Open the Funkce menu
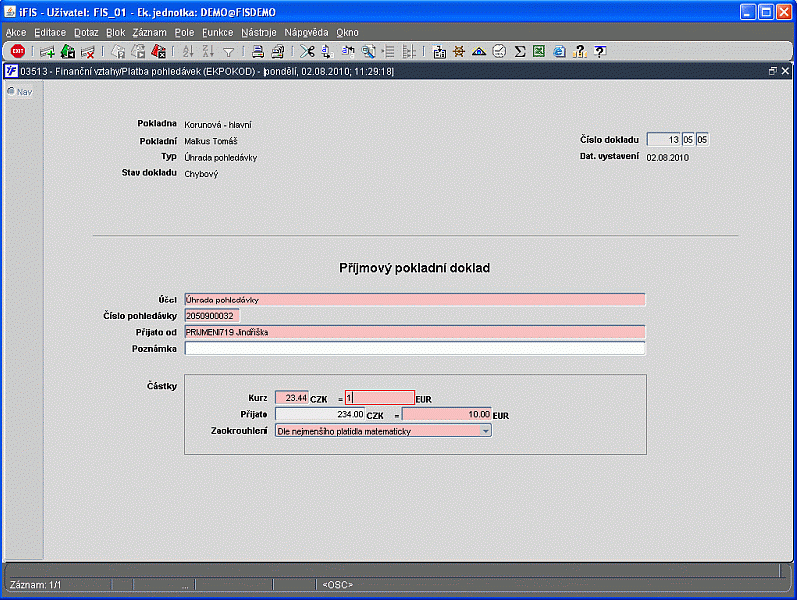This screenshot has height=600, width=797. [218, 33]
